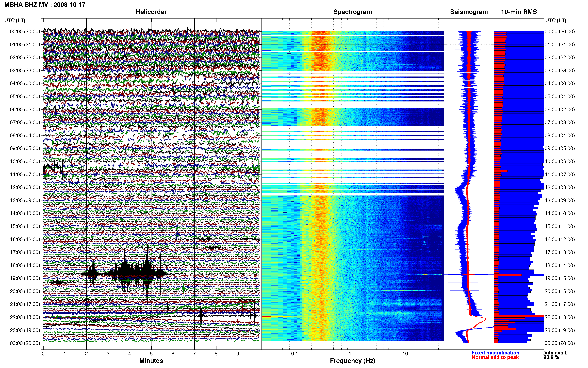Click frequency tick label '10' on spectrogram axis
The height and width of the screenshot is (368, 588).
(405, 354)
